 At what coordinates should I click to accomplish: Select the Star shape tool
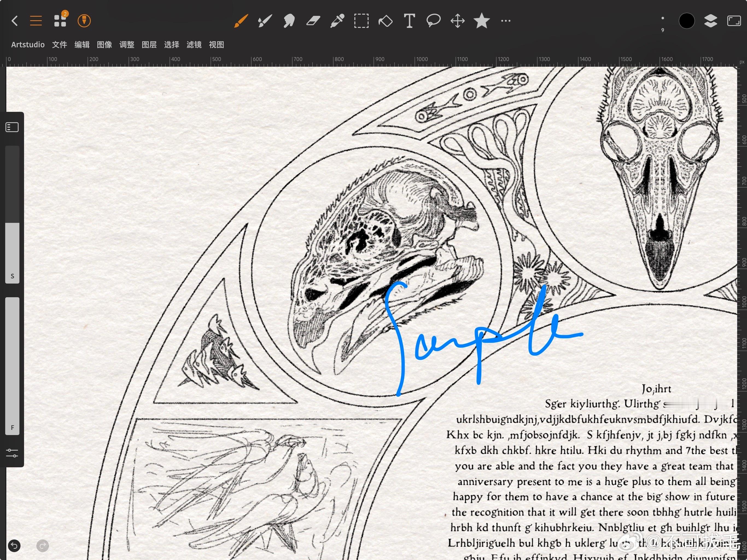click(x=482, y=21)
